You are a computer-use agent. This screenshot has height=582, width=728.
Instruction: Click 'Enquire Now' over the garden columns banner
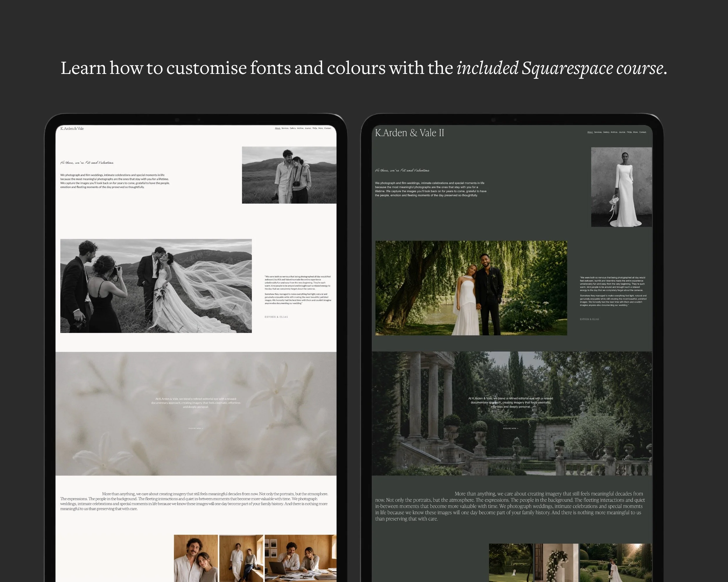(x=510, y=428)
